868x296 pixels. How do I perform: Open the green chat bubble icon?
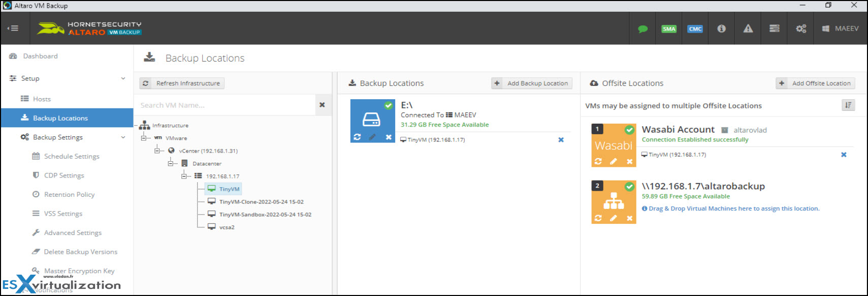click(x=642, y=29)
